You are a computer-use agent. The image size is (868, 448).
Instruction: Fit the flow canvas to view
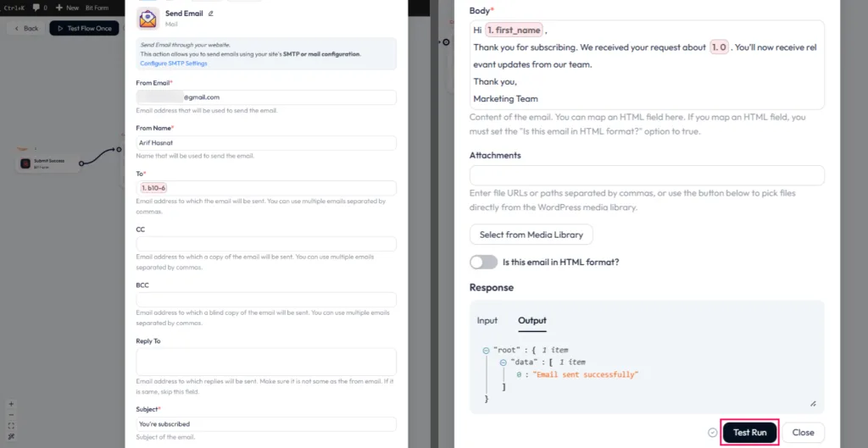[x=11, y=426]
